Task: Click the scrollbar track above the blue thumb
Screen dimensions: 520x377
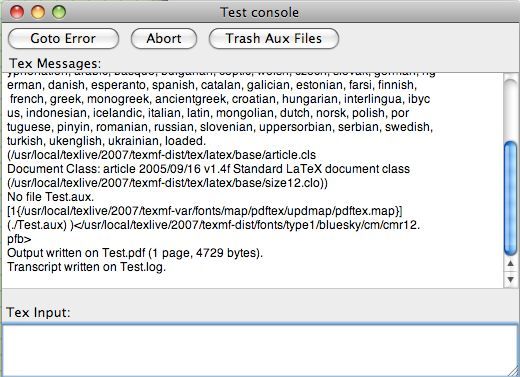Action: tap(510, 108)
